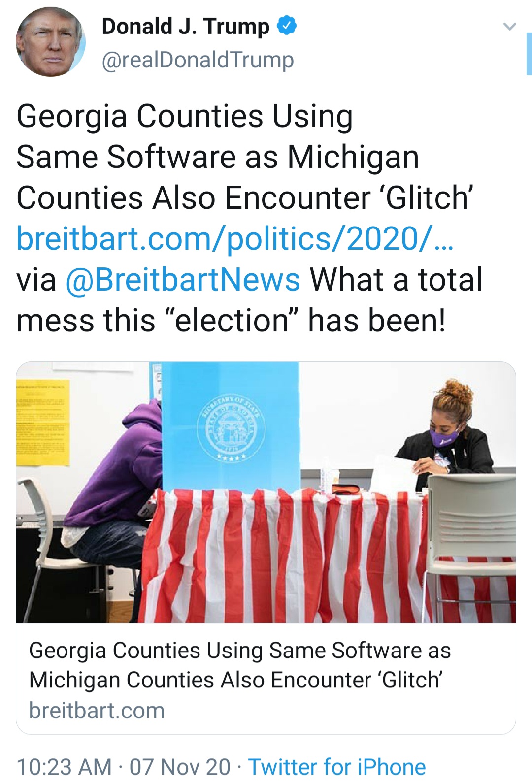The image size is (532, 782).
Task: Click the 07 Nov 20 date
Action: tap(180, 766)
